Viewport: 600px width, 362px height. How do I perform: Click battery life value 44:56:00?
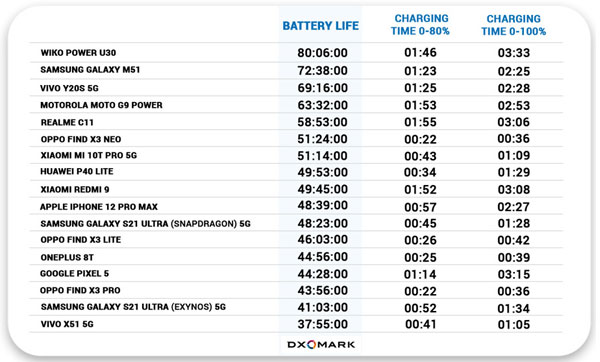tap(323, 257)
